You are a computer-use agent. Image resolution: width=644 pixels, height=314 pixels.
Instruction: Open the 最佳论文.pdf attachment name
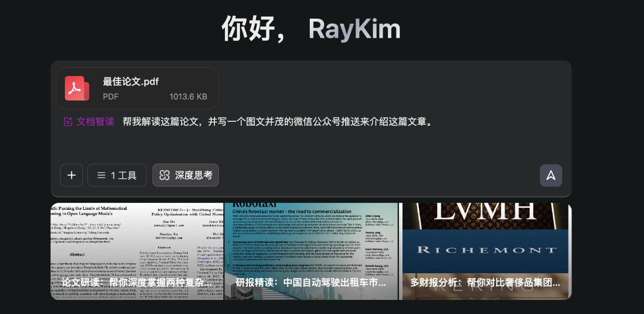[130, 82]
